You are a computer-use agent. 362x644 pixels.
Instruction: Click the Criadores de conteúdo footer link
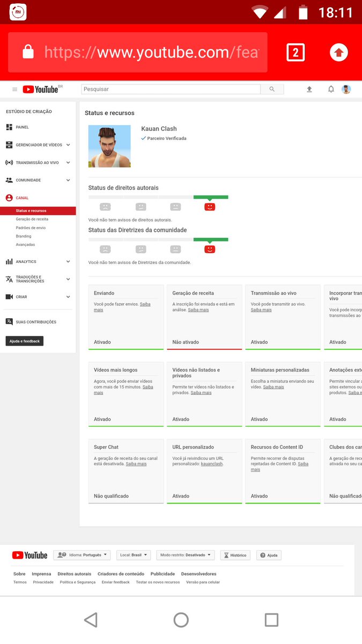[121, 574]
